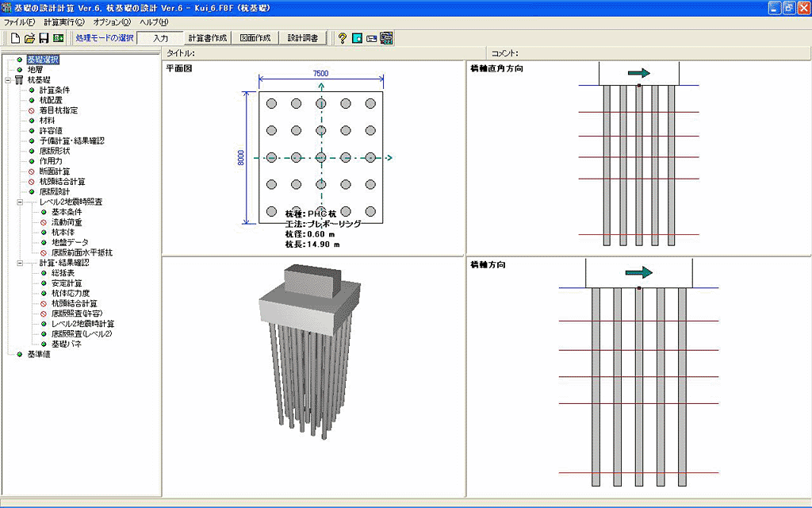
Task: Click the Save floppy disk icon
Action: [x=44, y=38]
